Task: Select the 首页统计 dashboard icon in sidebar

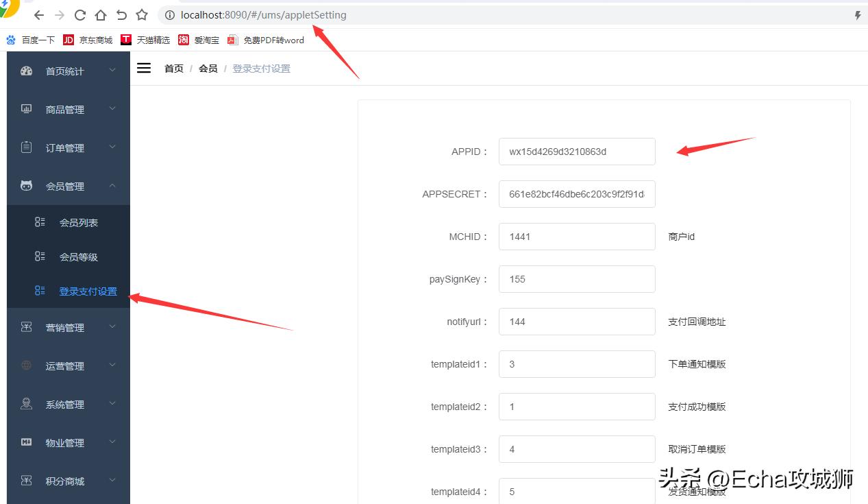Action: point(26,71)
